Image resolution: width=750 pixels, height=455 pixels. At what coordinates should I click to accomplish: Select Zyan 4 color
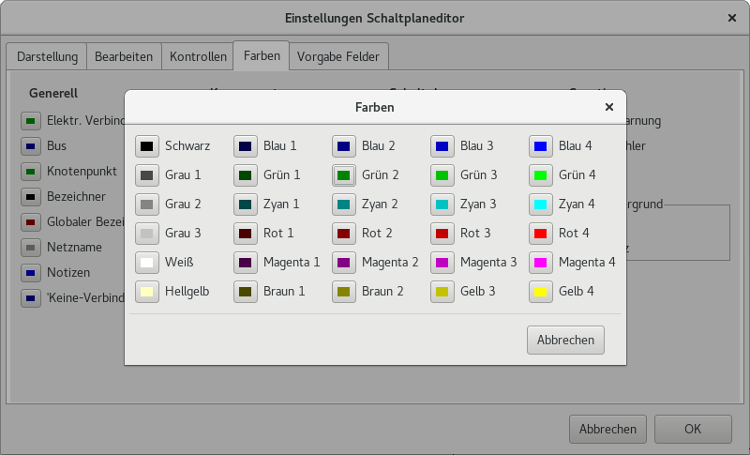point(540,204)
